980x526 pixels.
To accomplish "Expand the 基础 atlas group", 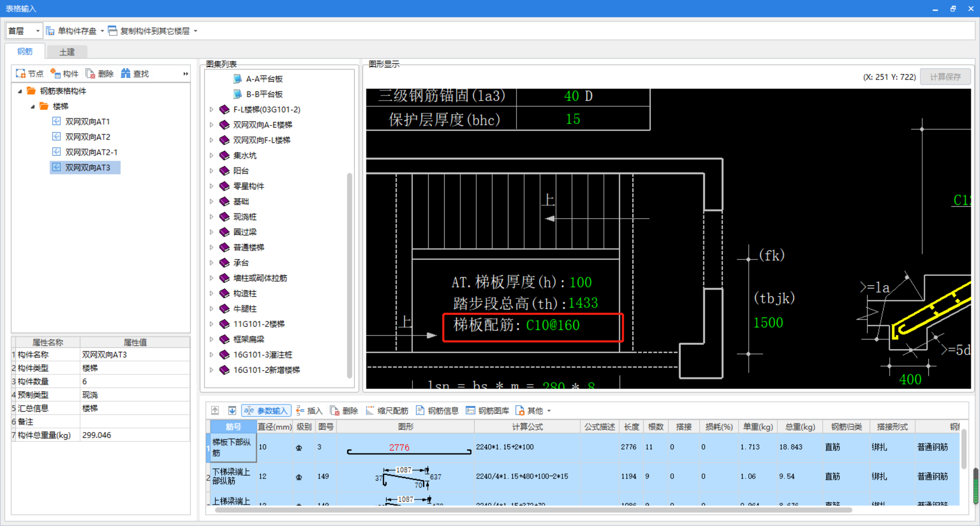I will 211,201.
